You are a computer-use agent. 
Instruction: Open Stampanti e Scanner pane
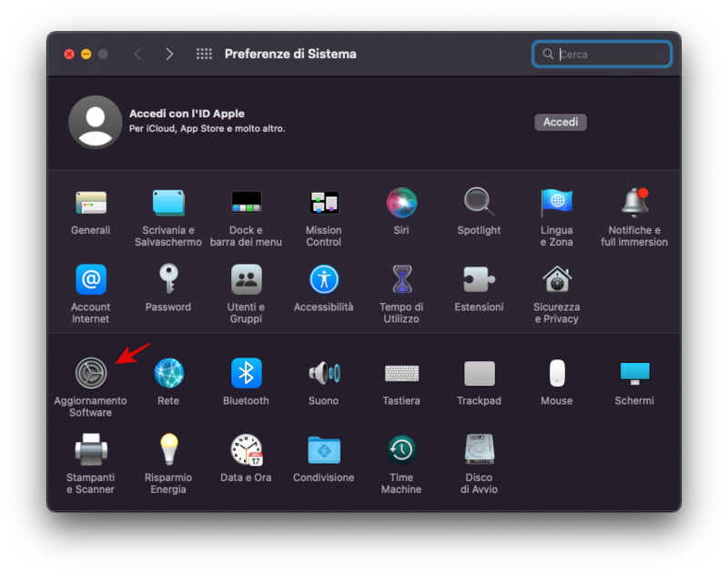[x=91, y=449]
